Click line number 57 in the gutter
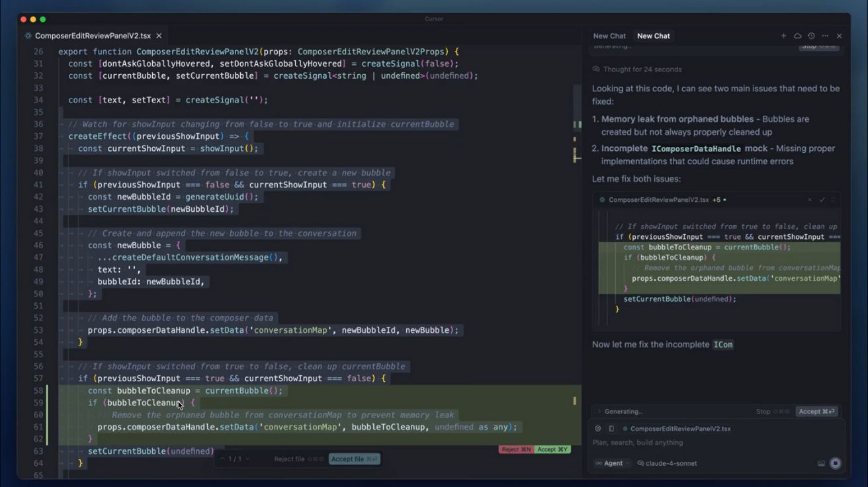 38,378
